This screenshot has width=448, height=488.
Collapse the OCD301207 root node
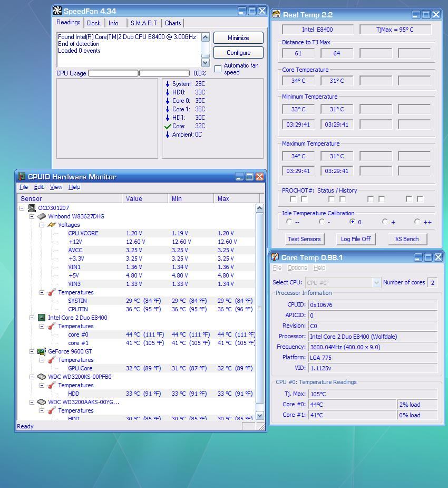click(x=22, y=207)
